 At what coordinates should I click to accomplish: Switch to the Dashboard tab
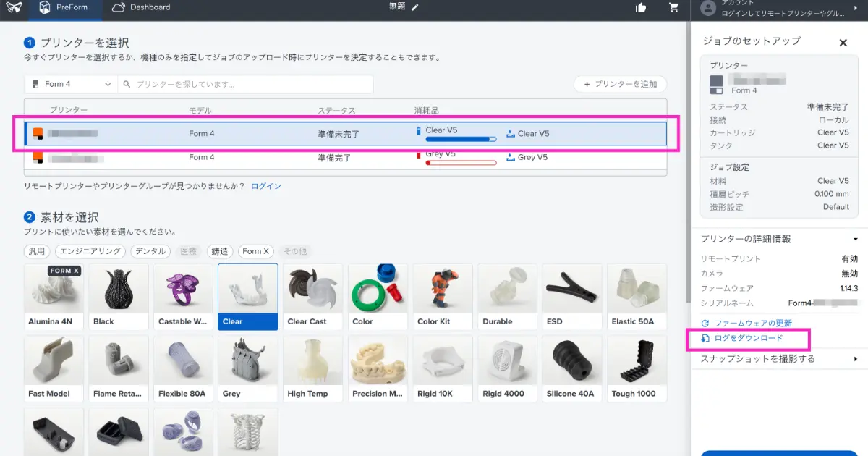coord(142,7)
